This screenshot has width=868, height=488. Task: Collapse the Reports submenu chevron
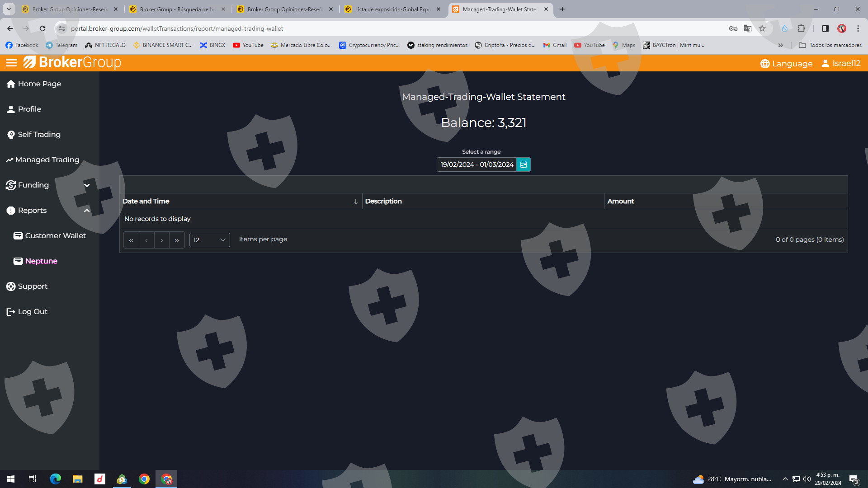[87, 211]
